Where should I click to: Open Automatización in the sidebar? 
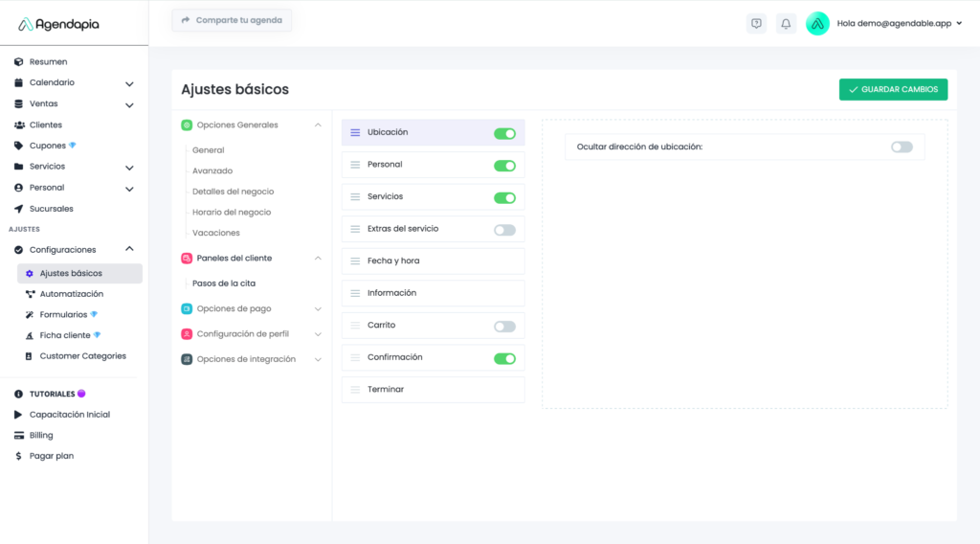(71, 294)
